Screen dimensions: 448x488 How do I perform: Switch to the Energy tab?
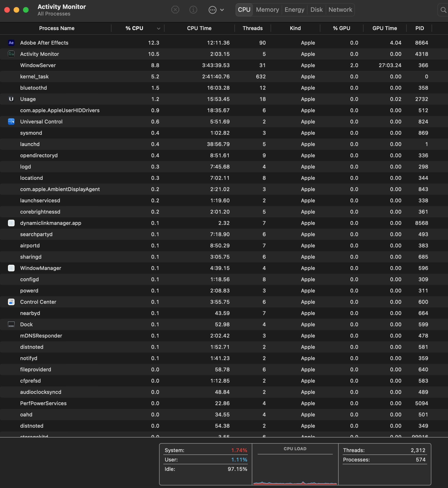294,10
